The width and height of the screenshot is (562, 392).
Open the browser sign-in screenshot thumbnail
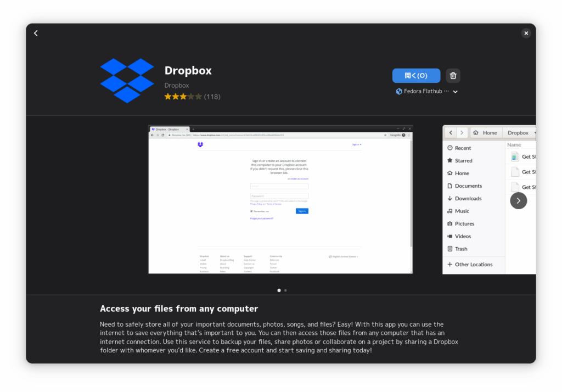[x=280, y=199]
